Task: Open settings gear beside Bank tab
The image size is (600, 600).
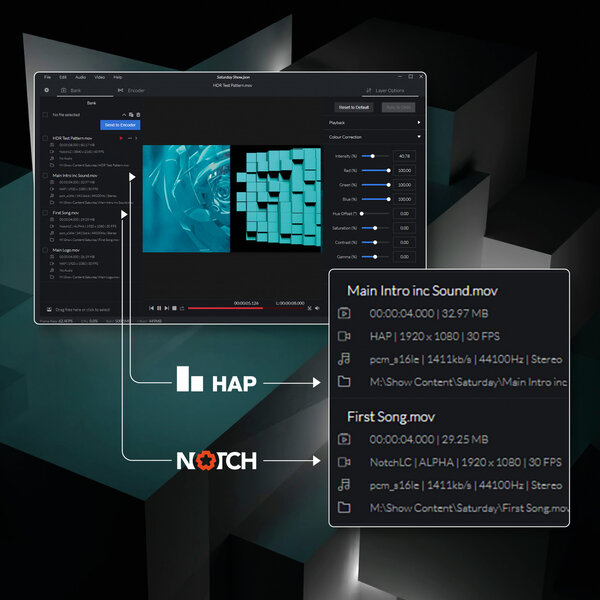Action: tap(47, 90)
